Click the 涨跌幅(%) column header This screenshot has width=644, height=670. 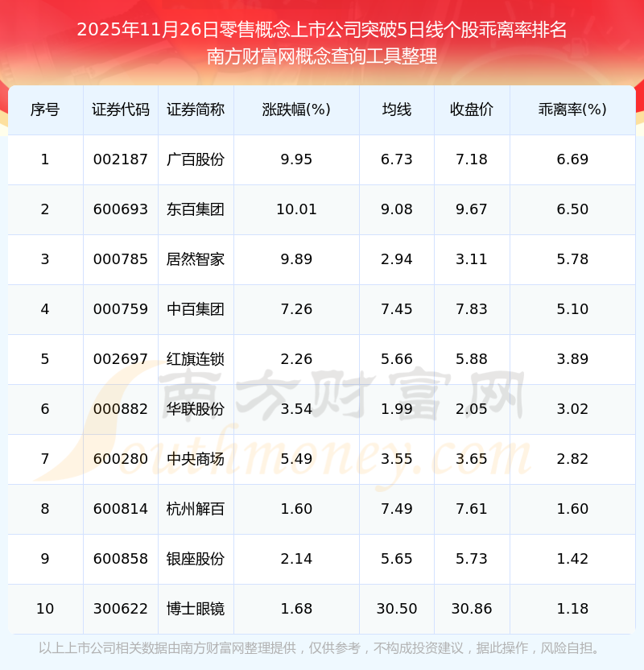point(296,110)
